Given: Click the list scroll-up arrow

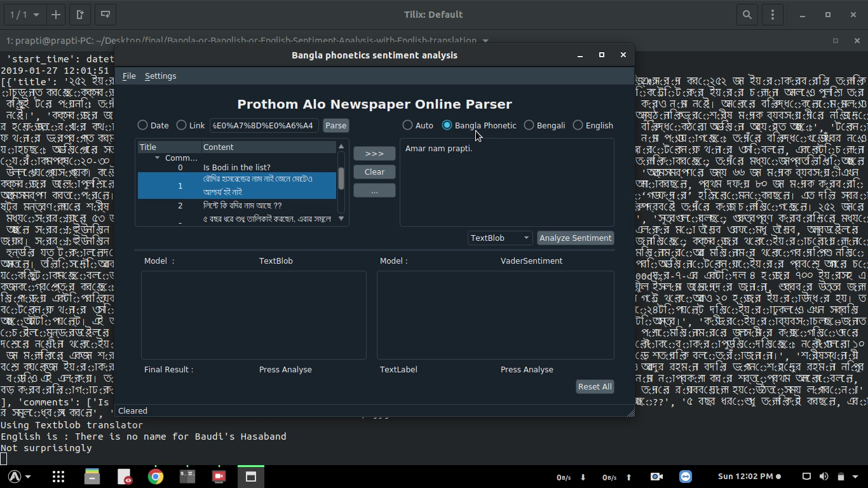Looking at the screenshot, I should pyautogui.click(x=341, y=146).
